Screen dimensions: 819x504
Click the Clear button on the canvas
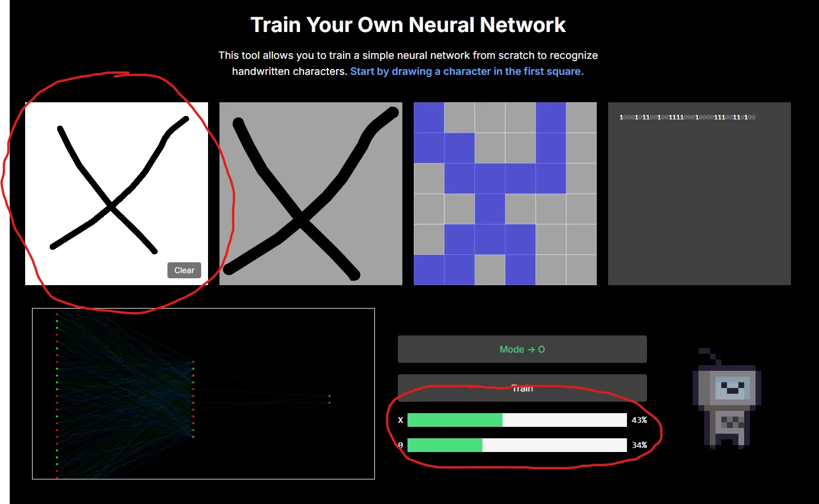click(184, 270)
